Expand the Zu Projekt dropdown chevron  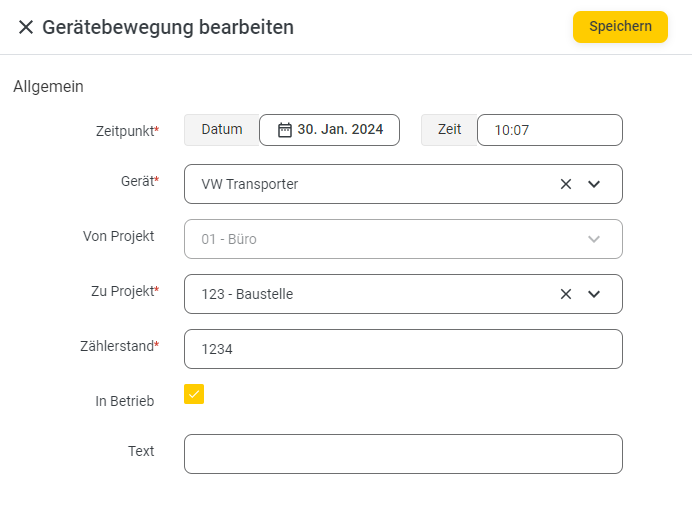coord(594,294)
